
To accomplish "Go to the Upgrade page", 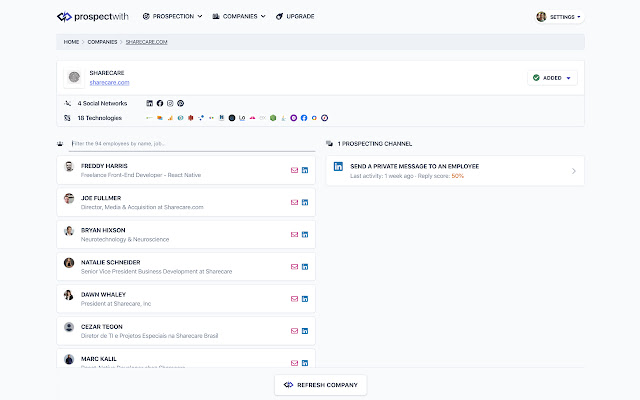I will coord(295,16).
